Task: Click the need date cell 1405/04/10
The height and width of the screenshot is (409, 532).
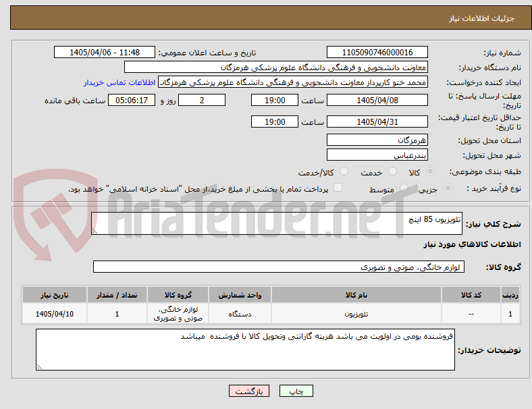Action: click(x=55, y=314)
